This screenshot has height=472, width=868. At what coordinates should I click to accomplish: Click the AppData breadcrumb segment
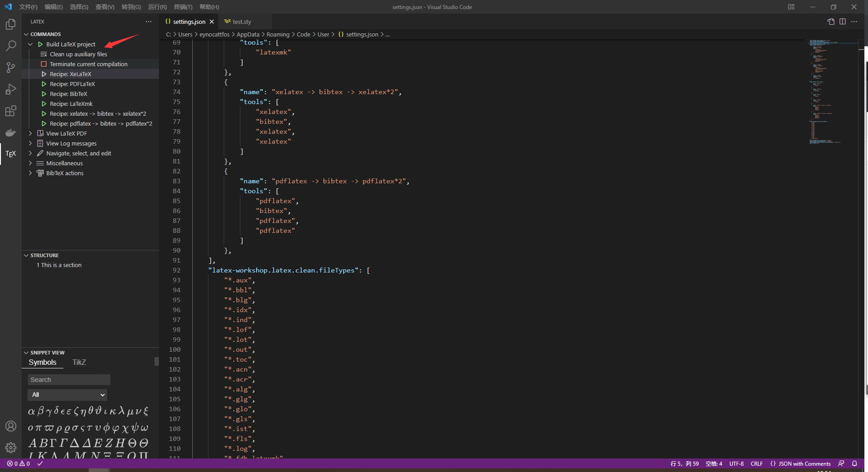[x=248, y=34]
